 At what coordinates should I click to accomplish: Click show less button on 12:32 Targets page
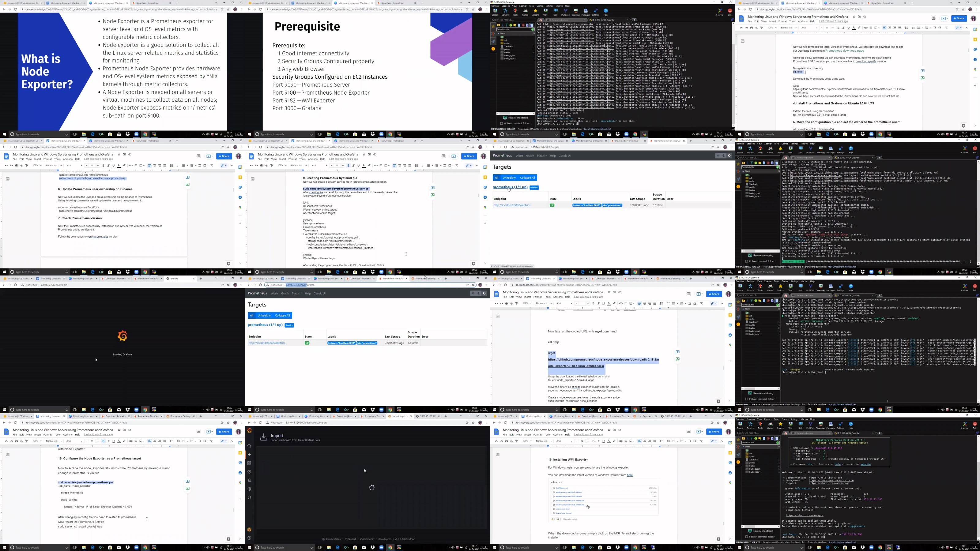click(x=534, y=187)
